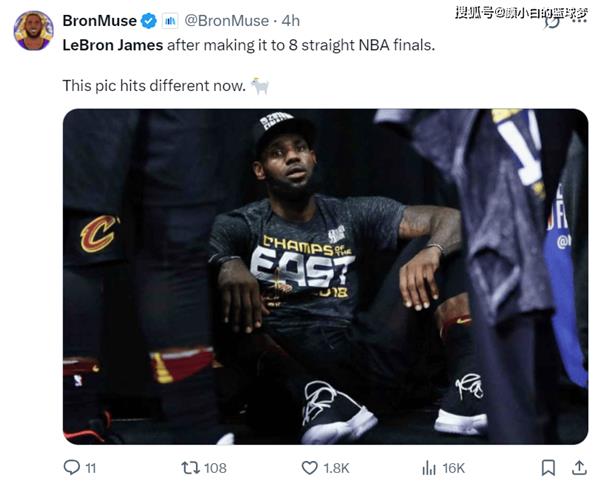Click the BronMuse display name
The image size is (600, 486).
pyautogui.click(x=99, y=21)
